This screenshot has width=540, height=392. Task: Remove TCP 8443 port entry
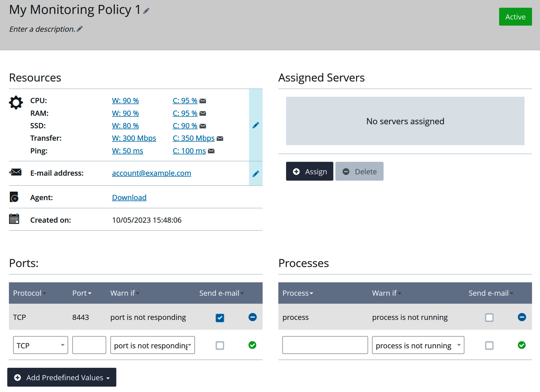click(252, 317)
